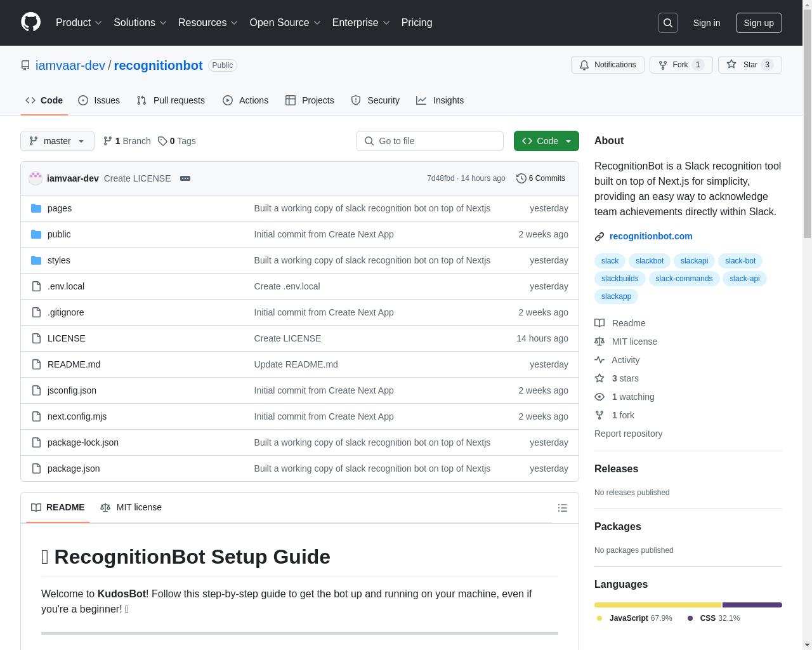Open the .gitignore file
This screenshot has width=812, height=650.
[65, 312]
